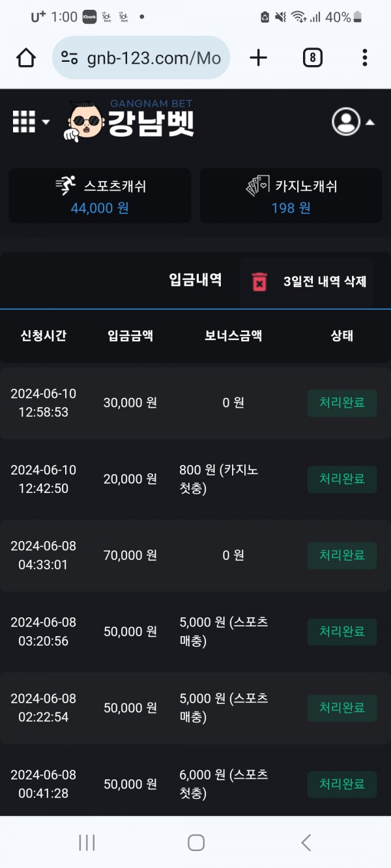Open the tab switcher showing 8 tabs
Viewport: 391px width, 868px height.
(313, 58)
